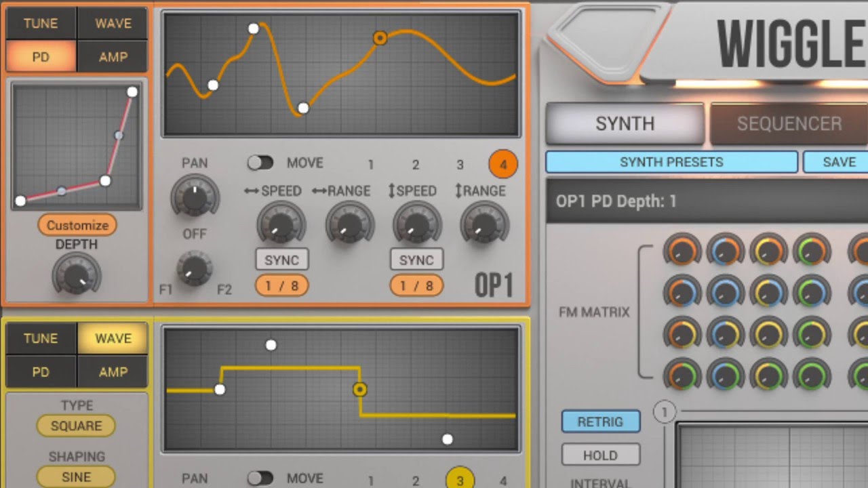Select the OP1 PD tab
868x488 pixels.
coord(41,57)
